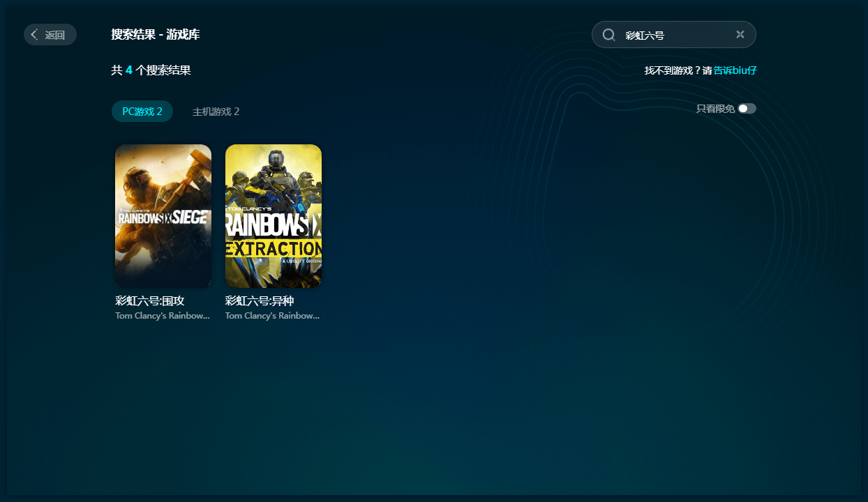868x502 pixels.
Task: Select the PC游戏 2 tab
Action: (x=142, y=112)
